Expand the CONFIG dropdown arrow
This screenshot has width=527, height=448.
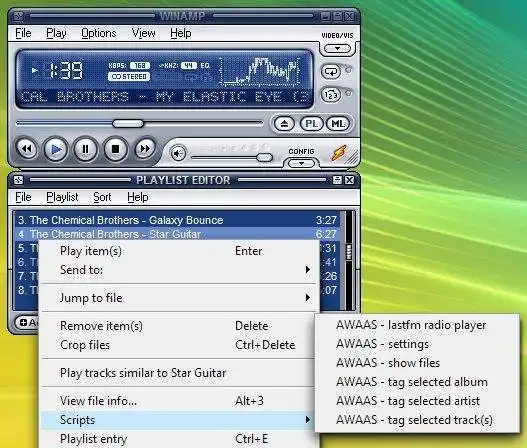(301, 163)
